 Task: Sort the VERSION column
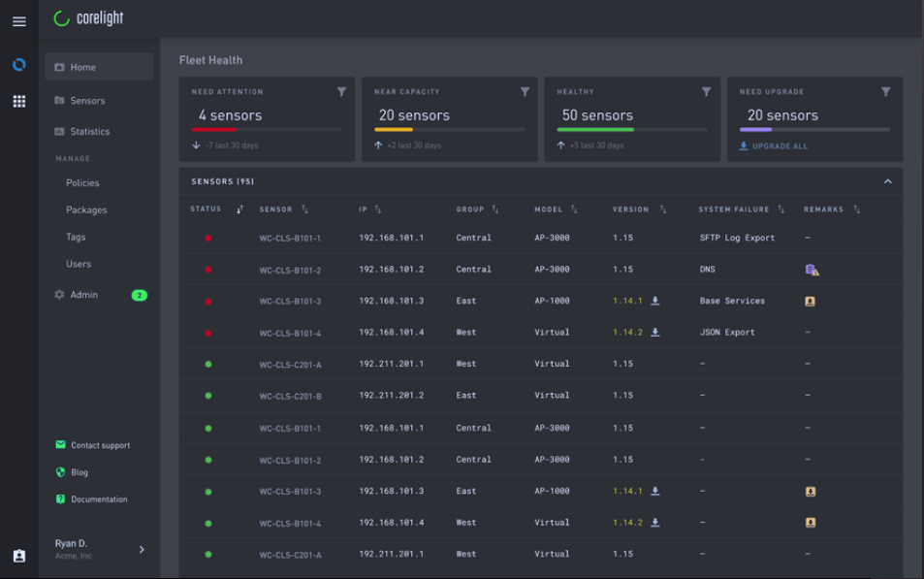click(x=662, y=209)
